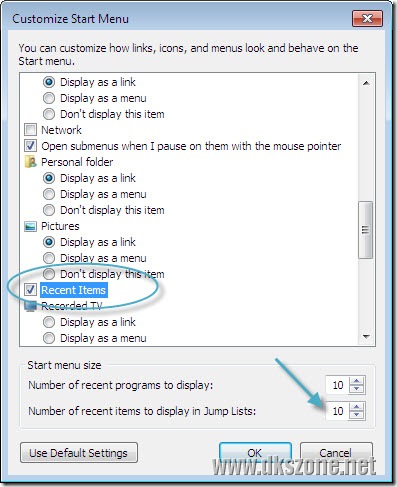This screenshot has height=487, width=397.
Task: Uncheck the Recent Items checkbox
Action: point(30,290)
